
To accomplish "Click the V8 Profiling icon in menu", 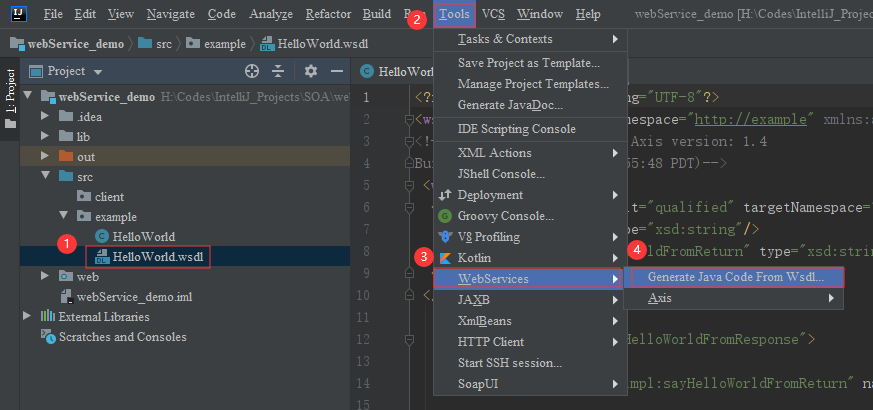I will (x=445, y=237).
